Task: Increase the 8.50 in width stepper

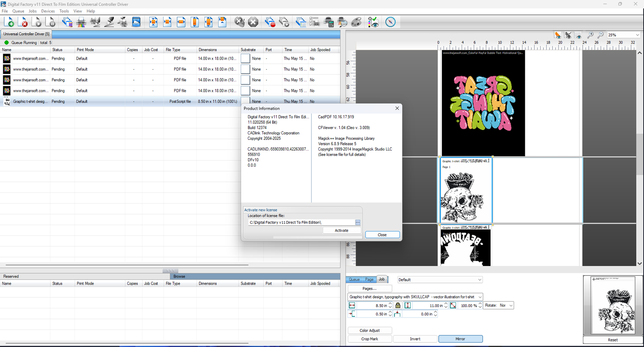Action: coord(390,304)
